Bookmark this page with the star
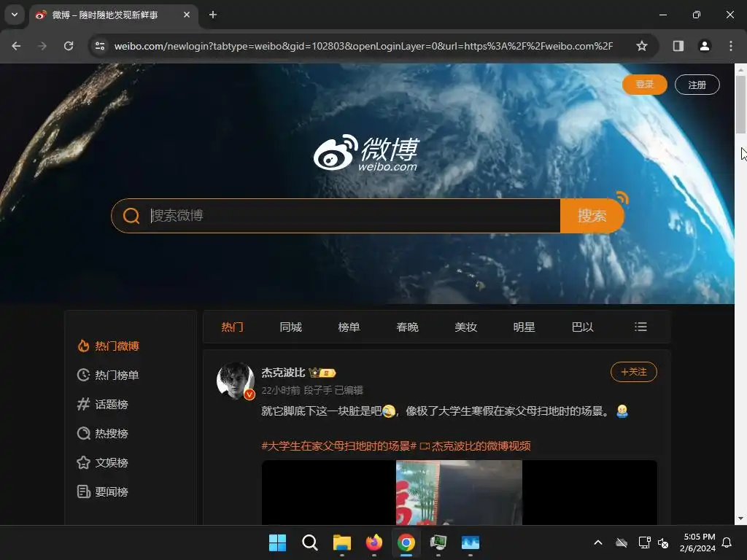Viewport: 747px width, 560px height. pos(642,46)
